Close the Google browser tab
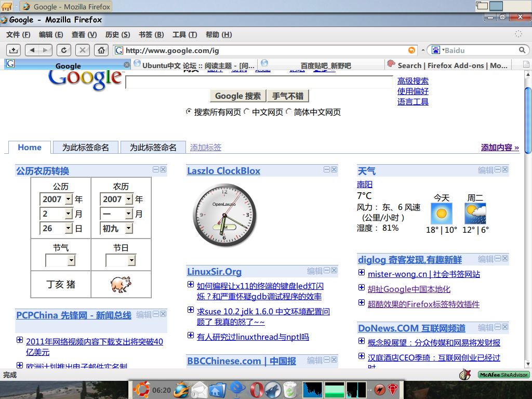Screen dimensions: 532x399 pos(127,65)
